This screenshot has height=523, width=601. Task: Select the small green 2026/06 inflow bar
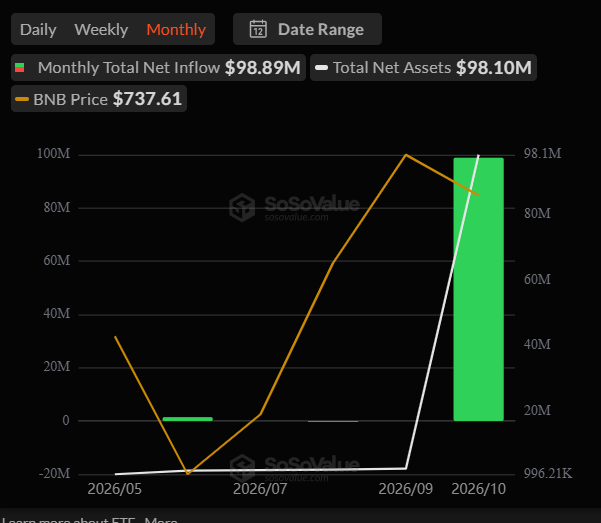tap(187, 419)
